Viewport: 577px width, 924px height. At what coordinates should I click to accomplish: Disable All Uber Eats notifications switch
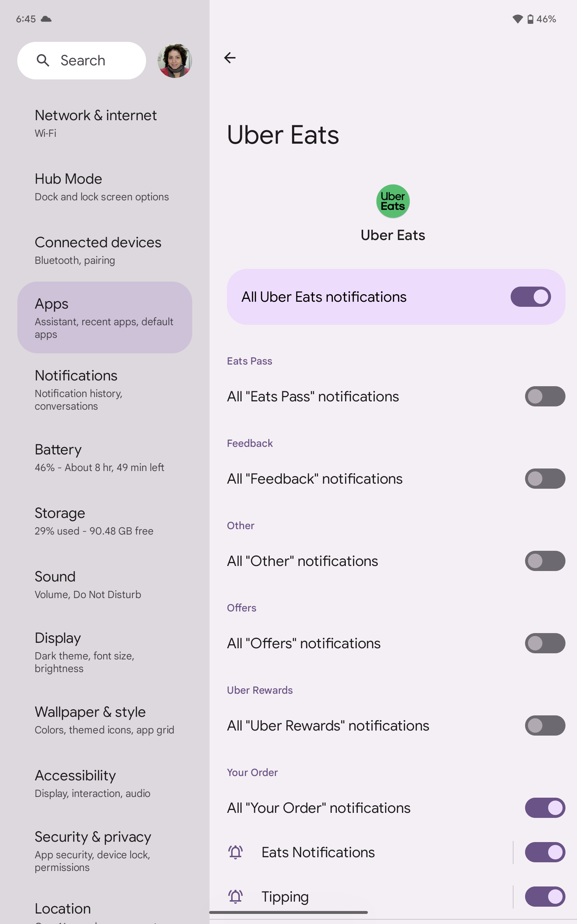[530, 297]
